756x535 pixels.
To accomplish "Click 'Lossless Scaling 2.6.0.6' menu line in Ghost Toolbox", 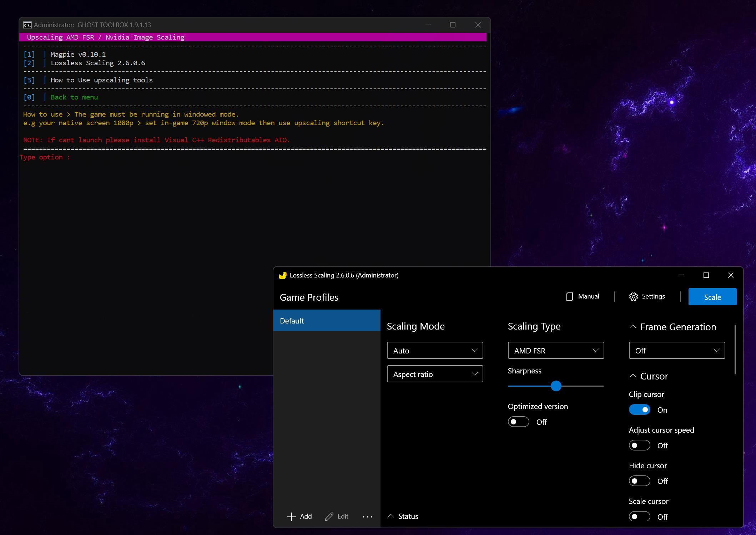I will (x=98, y=63).
